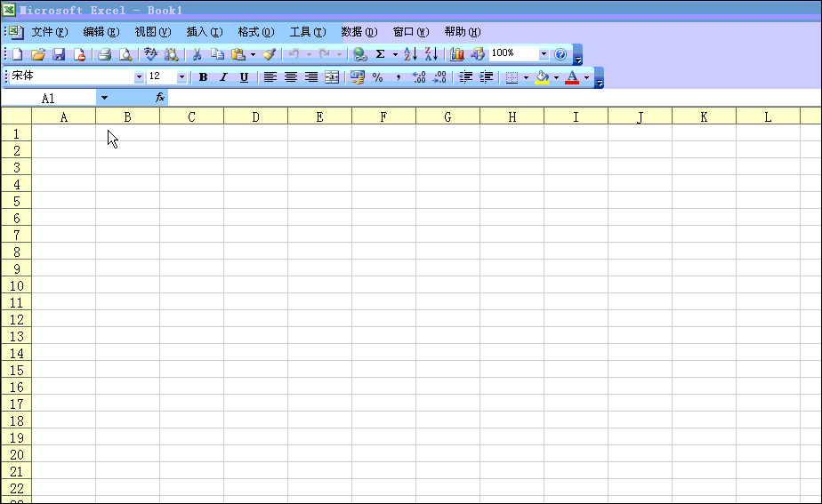The height and width of the screenshot is (504, 822).
Task: Open the 文件(F) menu
Action: [x=50, y=32]
